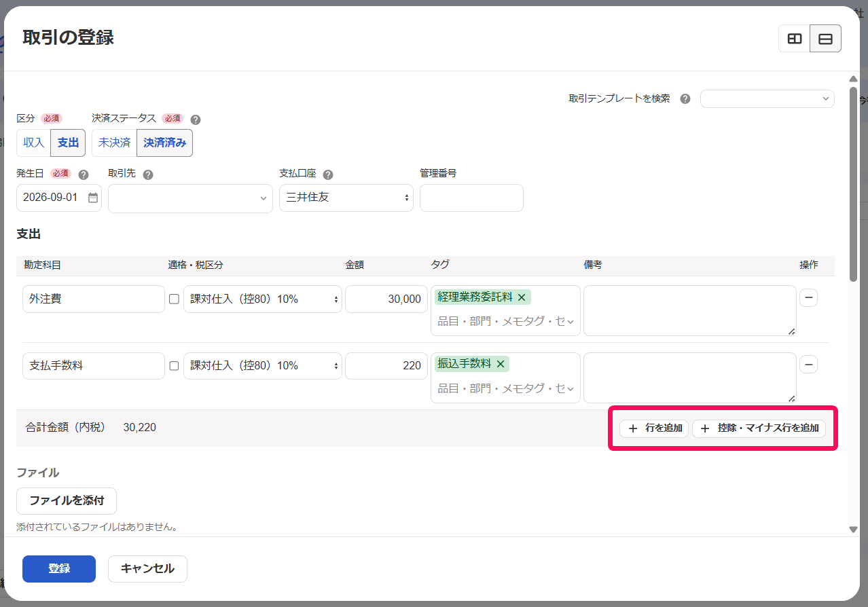Open help icon next to 支払口座
Viewport: 868px width, 607px height.
pos(328,174)
